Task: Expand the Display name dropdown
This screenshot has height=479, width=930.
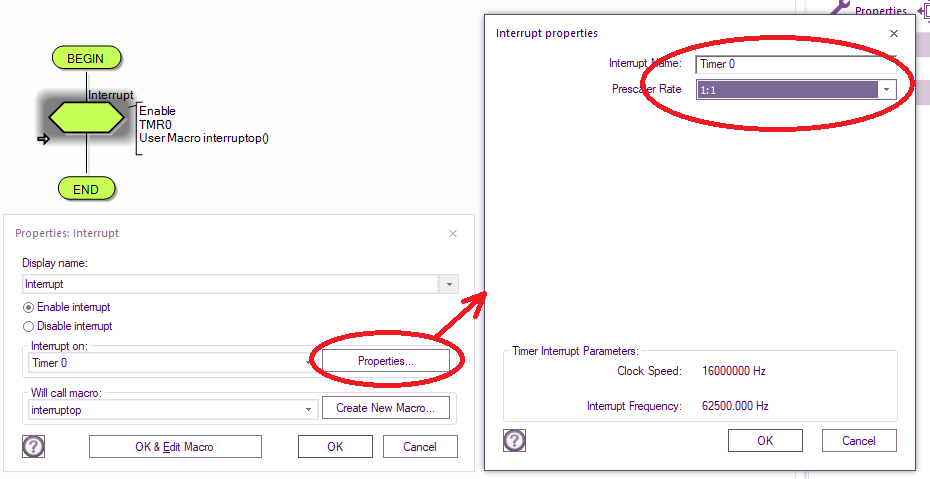Action: (x=448, y=284)
